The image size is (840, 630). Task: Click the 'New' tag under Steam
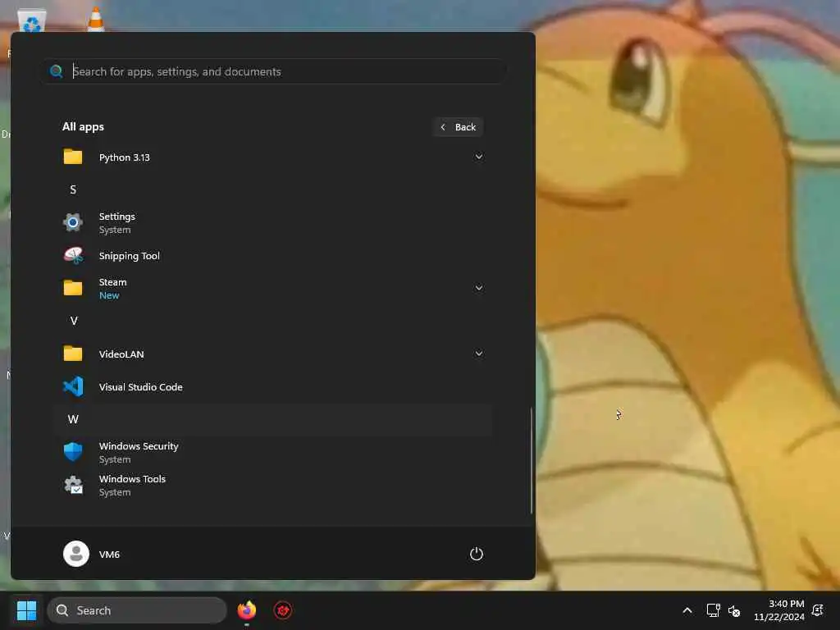pyautogui.click(x=109, y=295)
